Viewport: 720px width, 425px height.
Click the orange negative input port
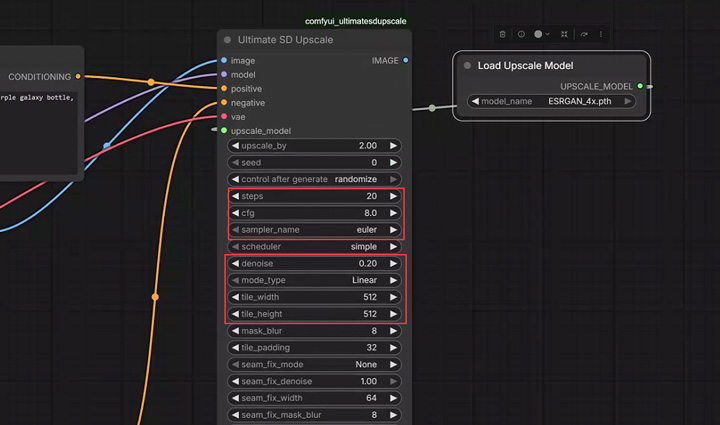[x=224, y=102]
